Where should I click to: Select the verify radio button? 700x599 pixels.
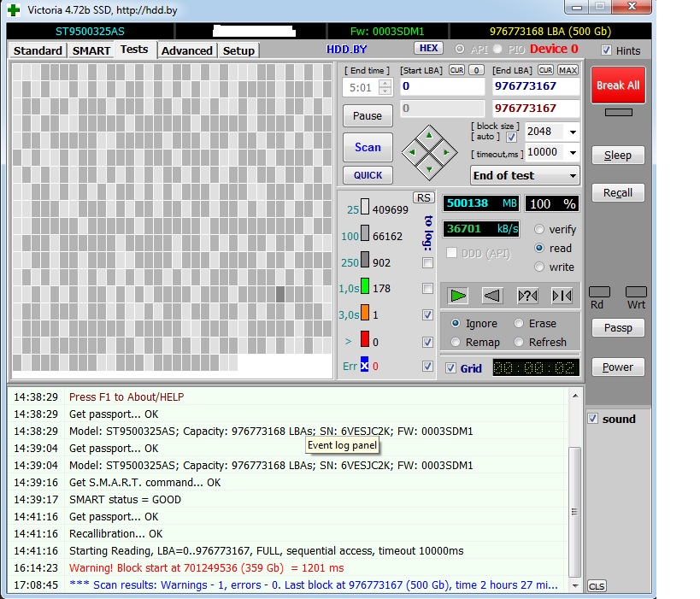coord(539,229)
